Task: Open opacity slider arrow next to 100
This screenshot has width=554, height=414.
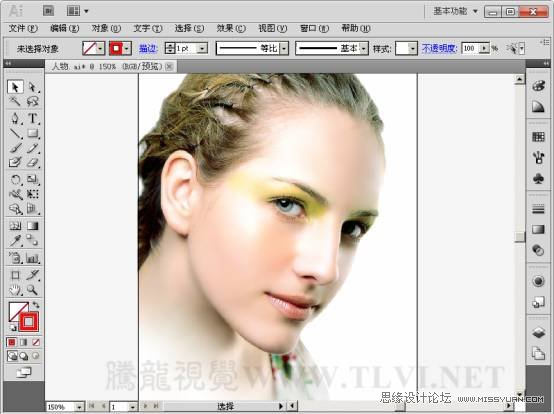Action: (x=484, y=48)
